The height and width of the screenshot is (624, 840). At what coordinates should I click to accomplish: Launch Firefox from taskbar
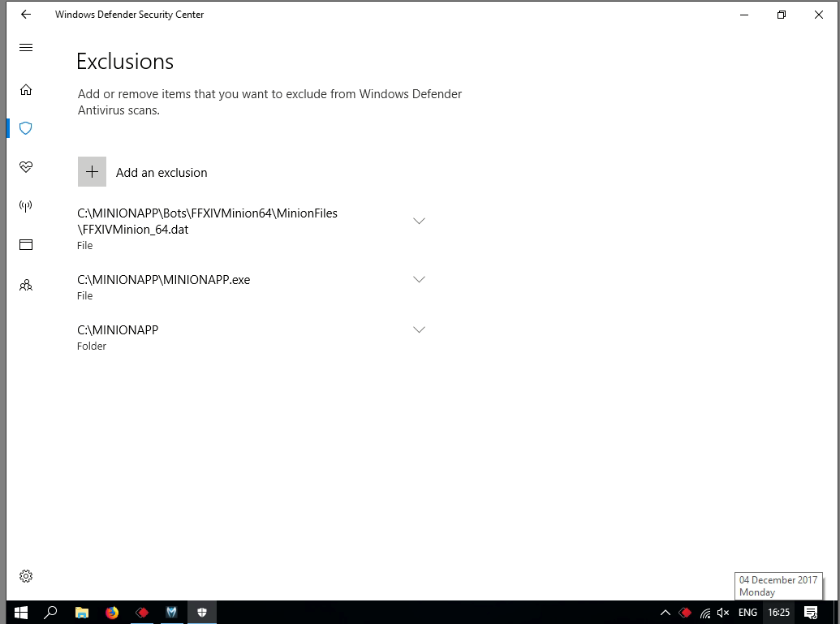[x=112, y=612]
